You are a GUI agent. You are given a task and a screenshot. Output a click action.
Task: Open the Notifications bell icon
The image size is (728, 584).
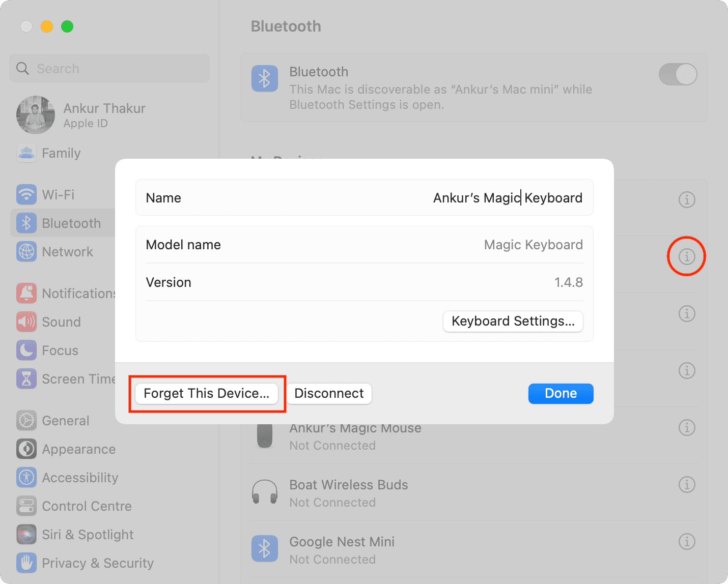tap(26, 293)
